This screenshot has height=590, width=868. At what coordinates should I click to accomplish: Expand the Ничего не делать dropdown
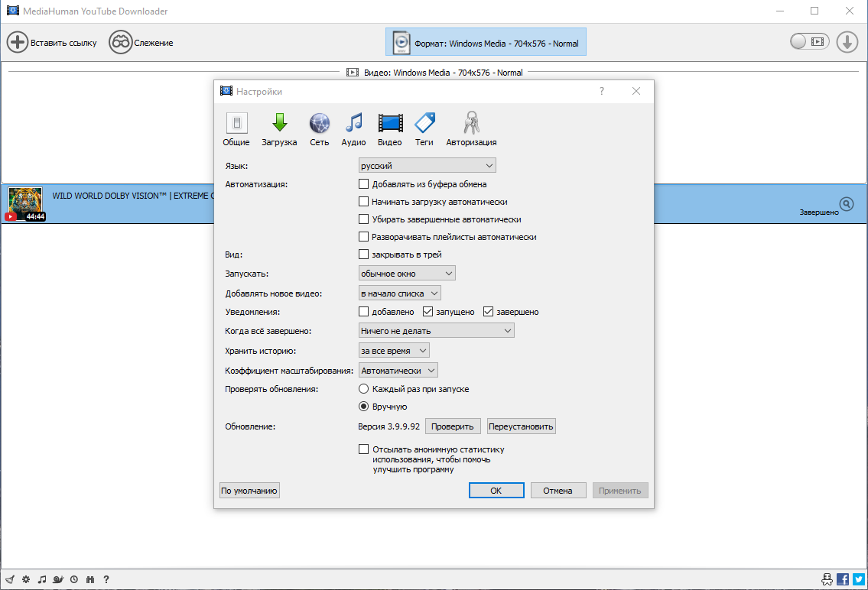436,331
